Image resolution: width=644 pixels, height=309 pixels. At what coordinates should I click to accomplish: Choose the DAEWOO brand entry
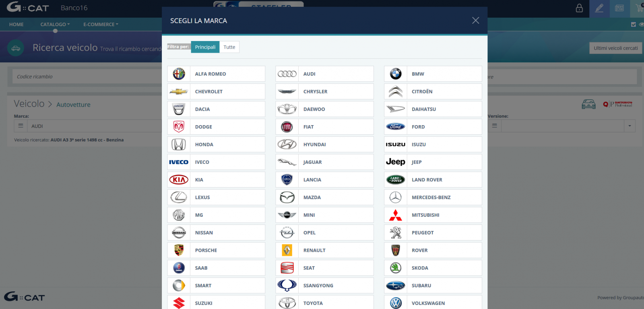point(324,109)
